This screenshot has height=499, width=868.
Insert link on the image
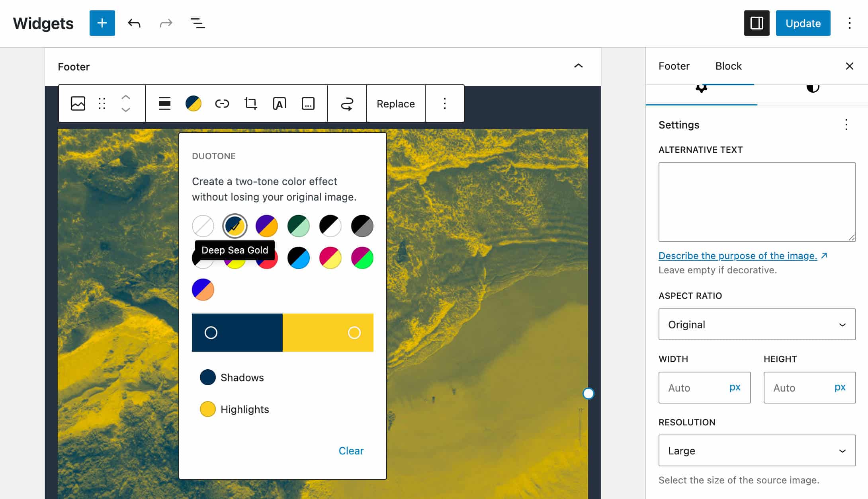tap(222, 103)
